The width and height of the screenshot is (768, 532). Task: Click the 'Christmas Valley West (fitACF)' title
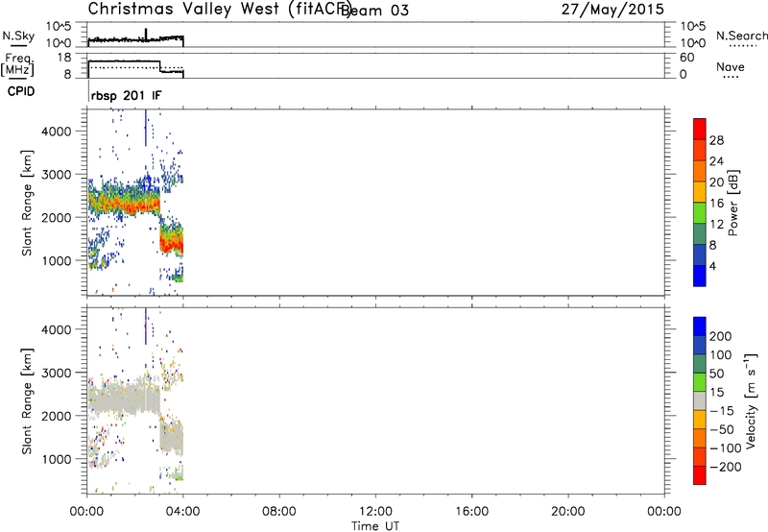(219, 9)
